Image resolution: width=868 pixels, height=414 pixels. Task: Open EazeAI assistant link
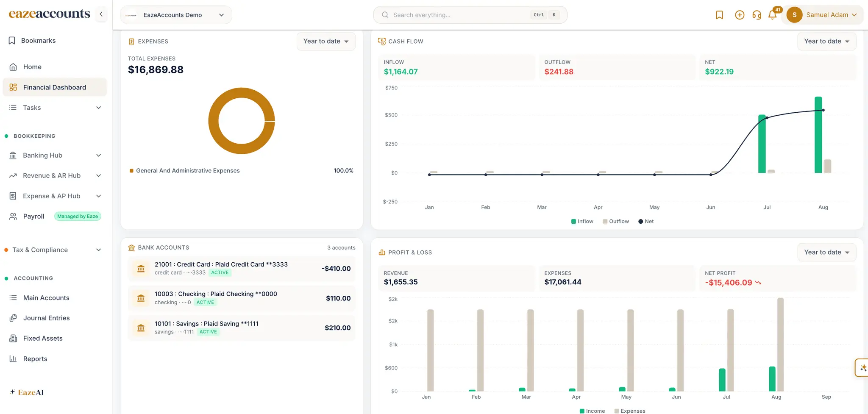[x=27, y=392]
